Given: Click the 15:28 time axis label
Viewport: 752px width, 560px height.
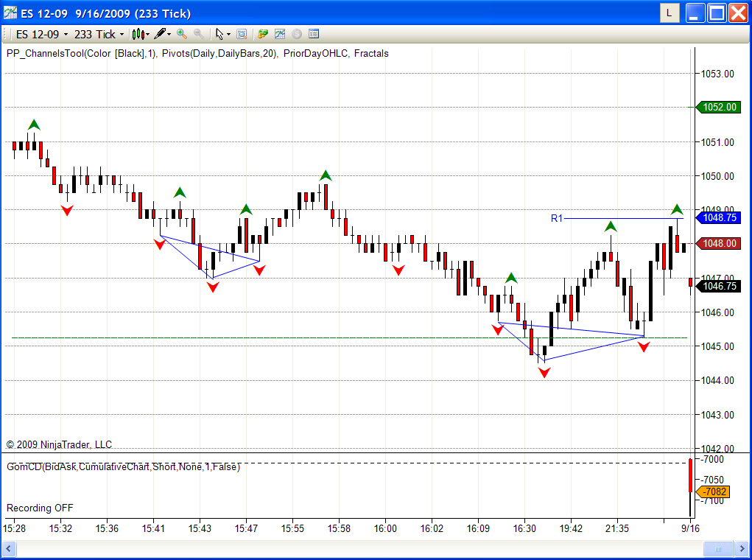Looking at the screenshot, I should tap(14, 528).
